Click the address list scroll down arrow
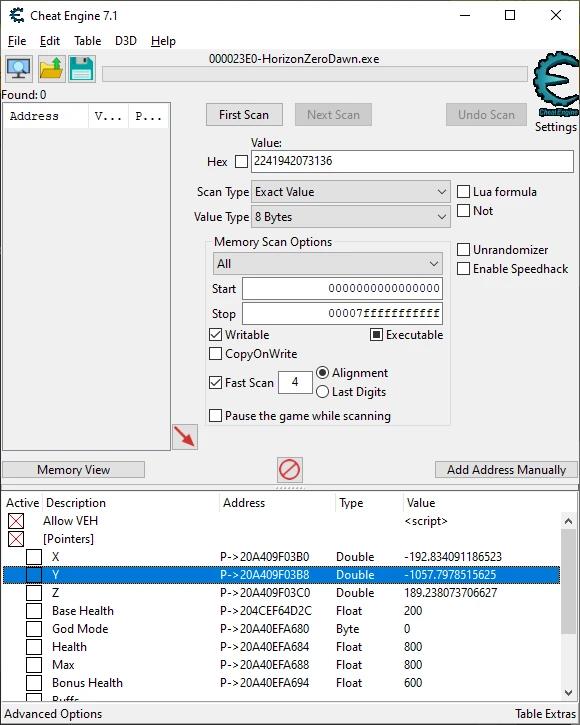580x725 pixels. coord(568,693)
